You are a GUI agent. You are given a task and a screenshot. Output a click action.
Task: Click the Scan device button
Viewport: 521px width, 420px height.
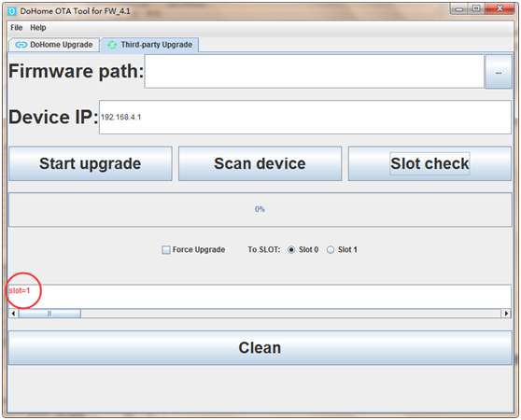pos(260,163)
